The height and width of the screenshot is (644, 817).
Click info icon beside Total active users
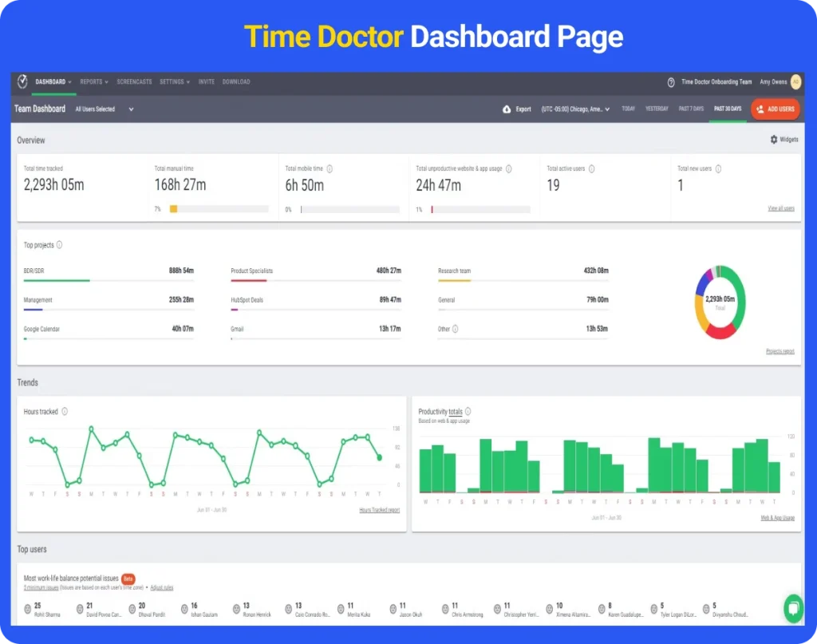[591, 169]
